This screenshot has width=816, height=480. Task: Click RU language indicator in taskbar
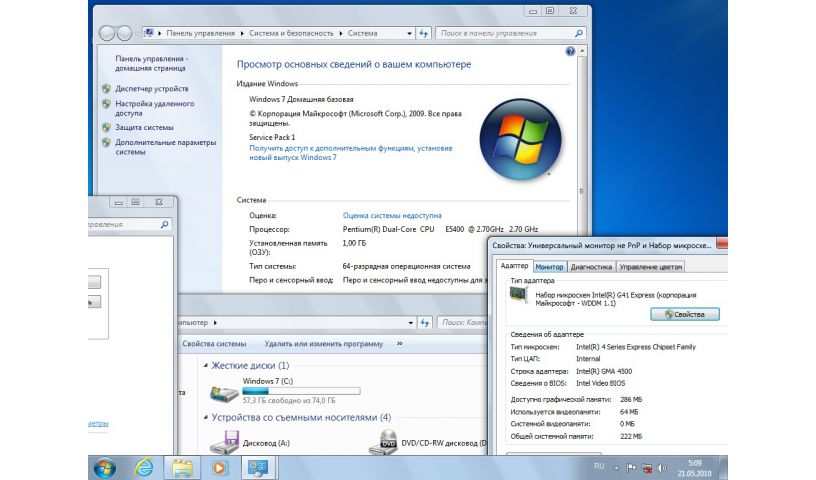(600, 466)
